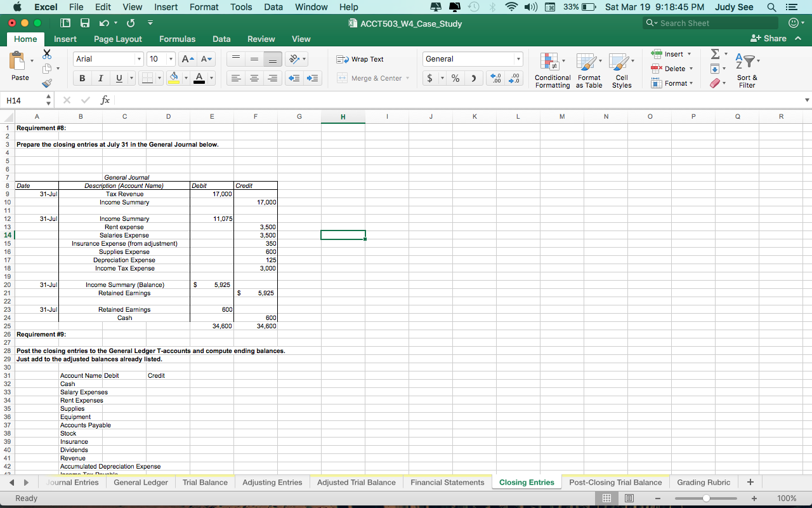Viewport: 812px width, 508px height.
Task: Open Sort & Filter icon
Action: (747, 62)
